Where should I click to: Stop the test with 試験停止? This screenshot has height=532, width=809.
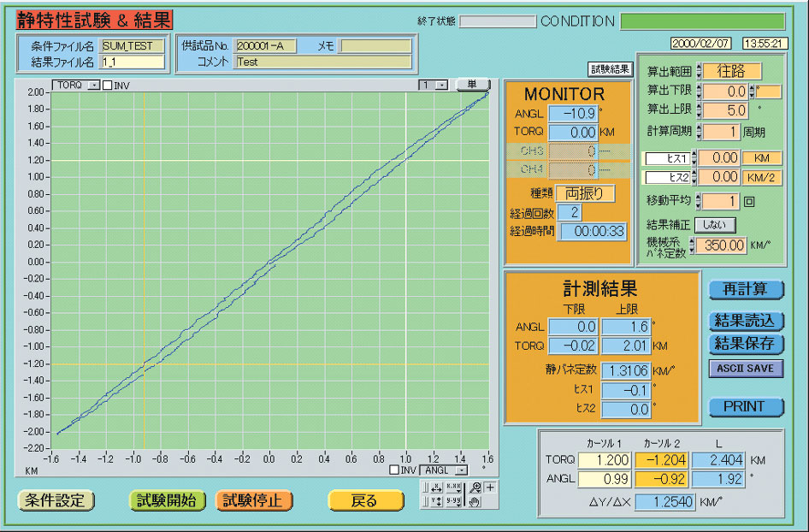tap(254, 500)
